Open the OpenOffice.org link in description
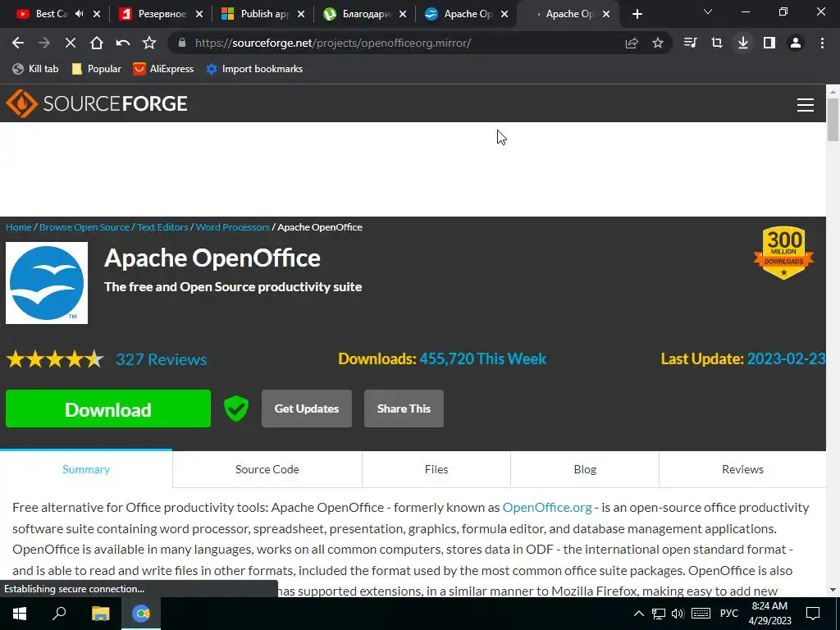840x630 pixels. (x=547, y=507)
